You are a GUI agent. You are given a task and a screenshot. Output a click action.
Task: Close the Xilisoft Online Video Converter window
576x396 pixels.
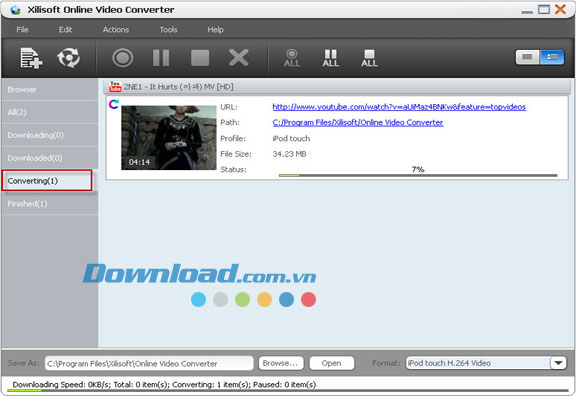pos(560,9)
